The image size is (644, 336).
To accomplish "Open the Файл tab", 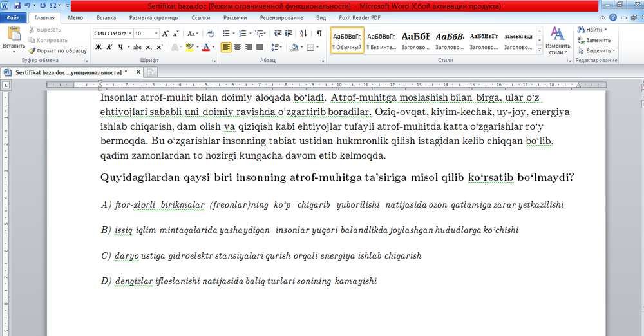I will tap(13, 17).
